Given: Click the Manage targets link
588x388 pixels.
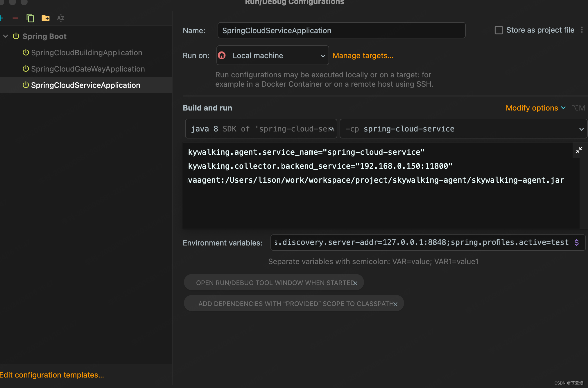Looking at the screenshot, I should [363, 56].
